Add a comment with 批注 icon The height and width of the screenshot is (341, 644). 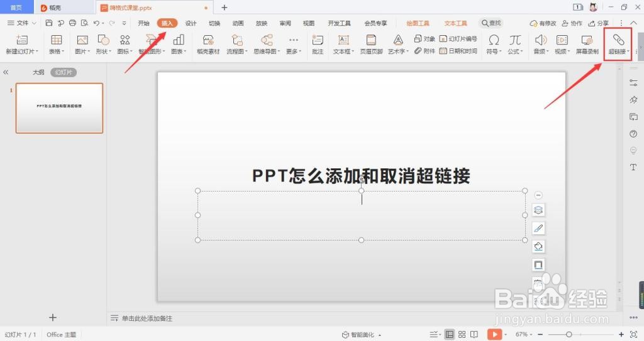click(x=318, y=40)
